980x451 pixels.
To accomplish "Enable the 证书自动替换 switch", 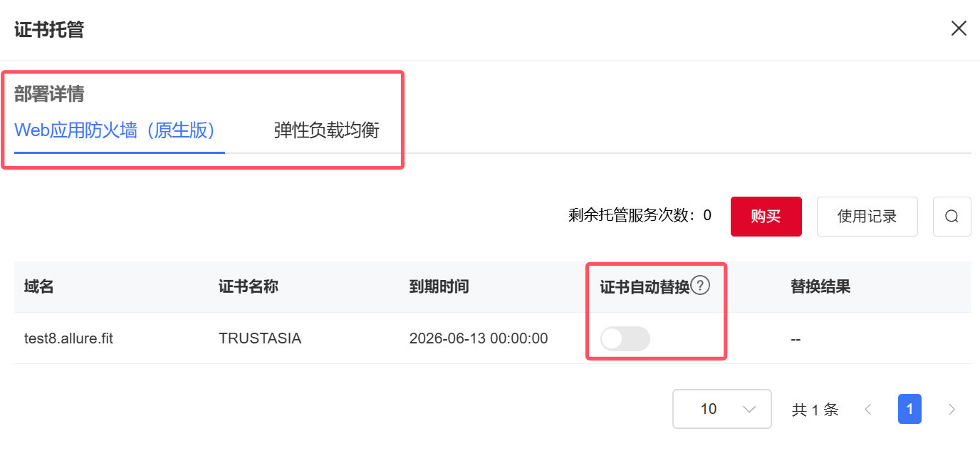I will click(x=625, y=338).
